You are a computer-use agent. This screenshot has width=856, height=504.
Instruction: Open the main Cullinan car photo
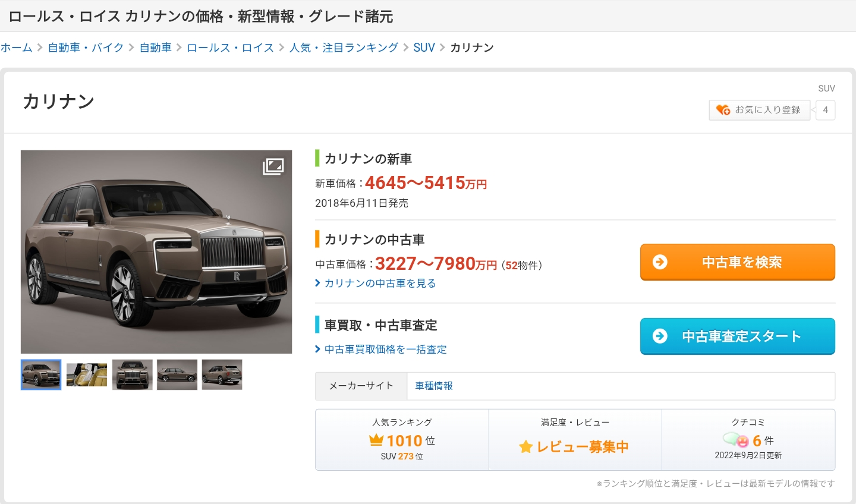(x=156, y=252)
